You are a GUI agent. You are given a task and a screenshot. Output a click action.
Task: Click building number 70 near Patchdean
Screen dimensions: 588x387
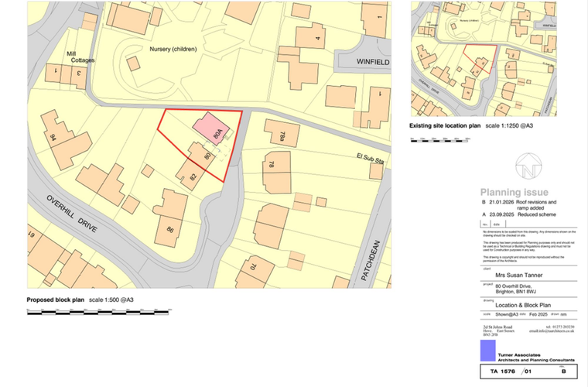tap(251, 267)
